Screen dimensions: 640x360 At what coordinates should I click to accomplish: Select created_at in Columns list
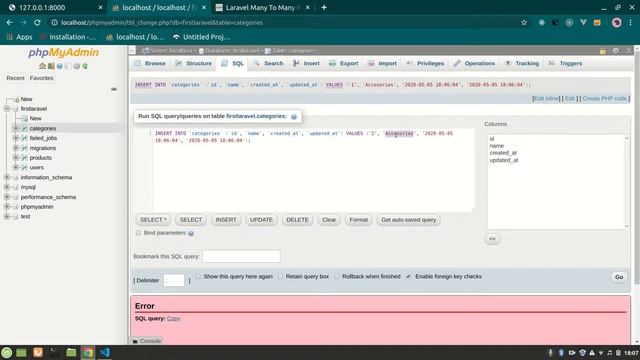click(x=503, y=153)
